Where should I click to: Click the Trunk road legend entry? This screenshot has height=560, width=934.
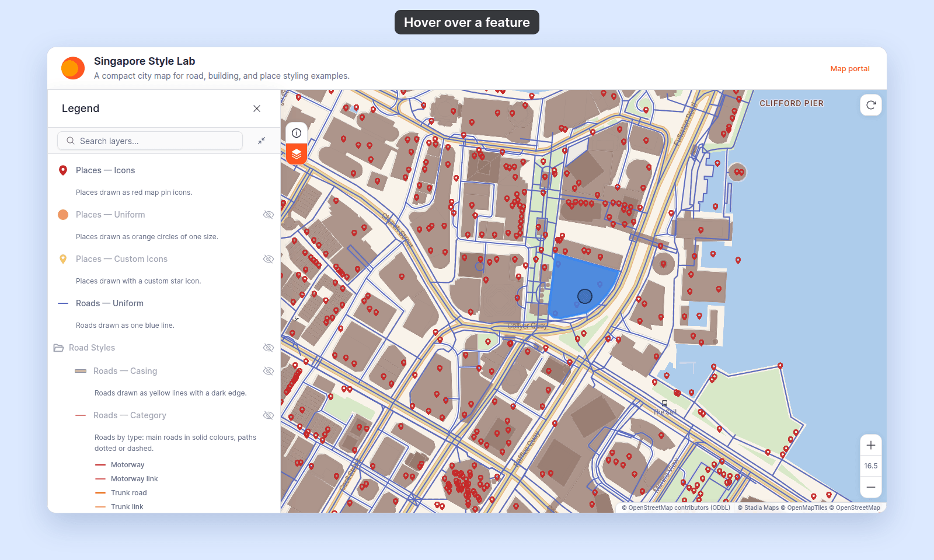coord(129,493)
